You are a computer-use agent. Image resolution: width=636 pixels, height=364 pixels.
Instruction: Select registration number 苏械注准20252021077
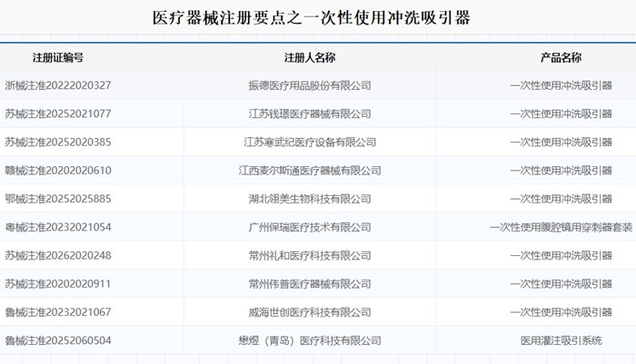58,113
